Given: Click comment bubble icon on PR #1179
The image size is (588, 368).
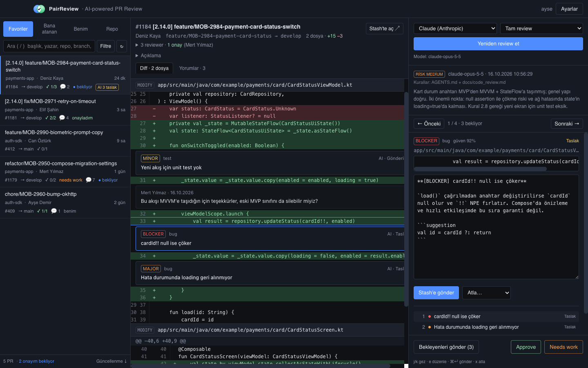Looking at the screenshot, I should pos(88,180).
